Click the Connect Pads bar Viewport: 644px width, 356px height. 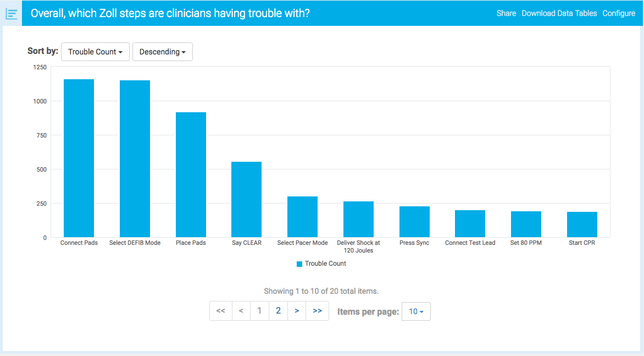point(79,158)
